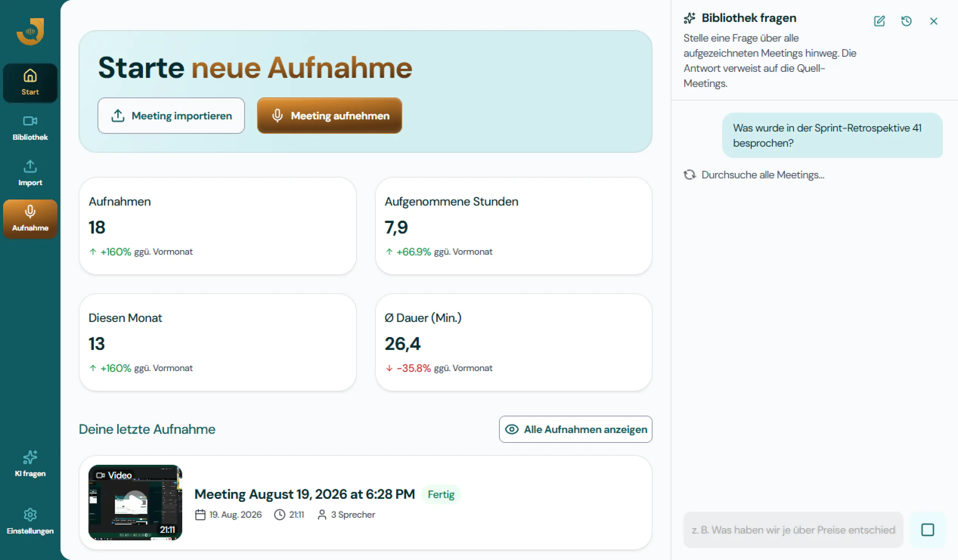Click the 21:11 duration badge on thumbnail

coord(167,529)
